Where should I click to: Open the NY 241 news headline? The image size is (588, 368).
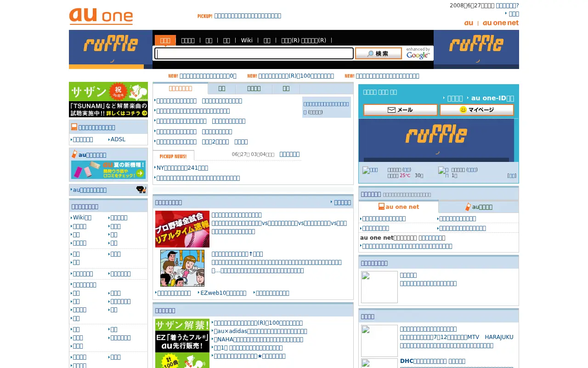coord(182,168)
